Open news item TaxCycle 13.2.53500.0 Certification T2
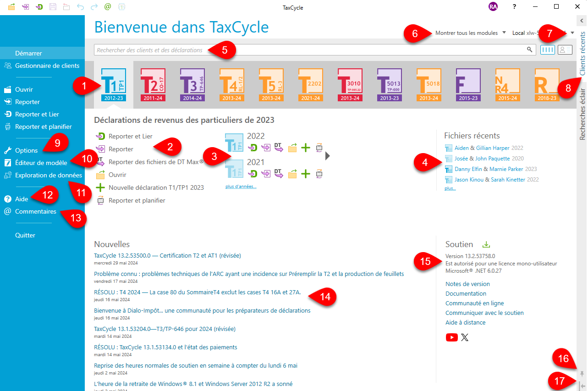Image resolution: width=588 pixels, height=391 pixels. [167, 255]
